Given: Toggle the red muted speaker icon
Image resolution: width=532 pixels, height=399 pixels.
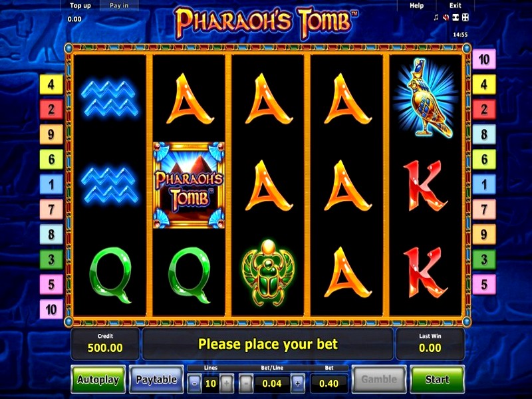Looking at the screenshot, I should (x=446, y=17).
